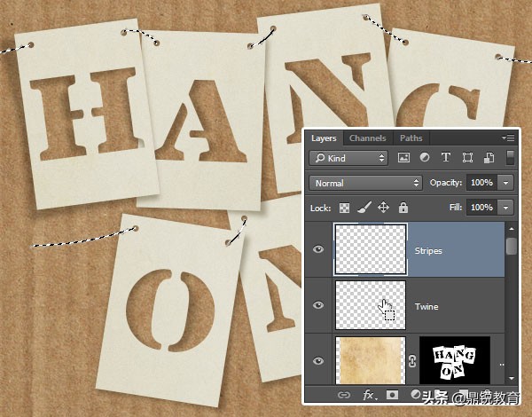
Task: Click the shape layer filter icon
Action: coord(465,158)
